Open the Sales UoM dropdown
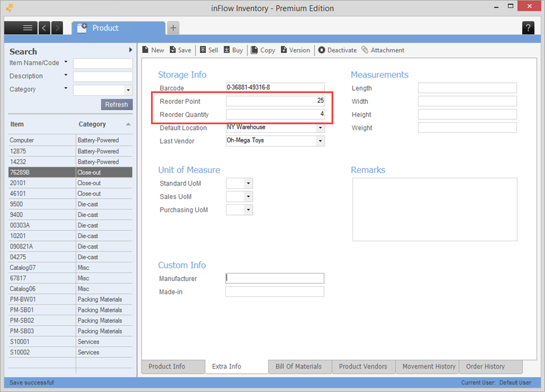 (x=248, y=196)
